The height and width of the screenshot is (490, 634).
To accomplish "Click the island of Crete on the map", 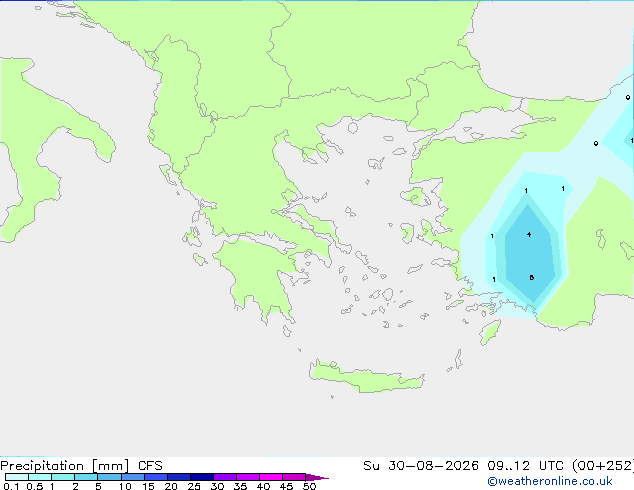I will (366, 377).
